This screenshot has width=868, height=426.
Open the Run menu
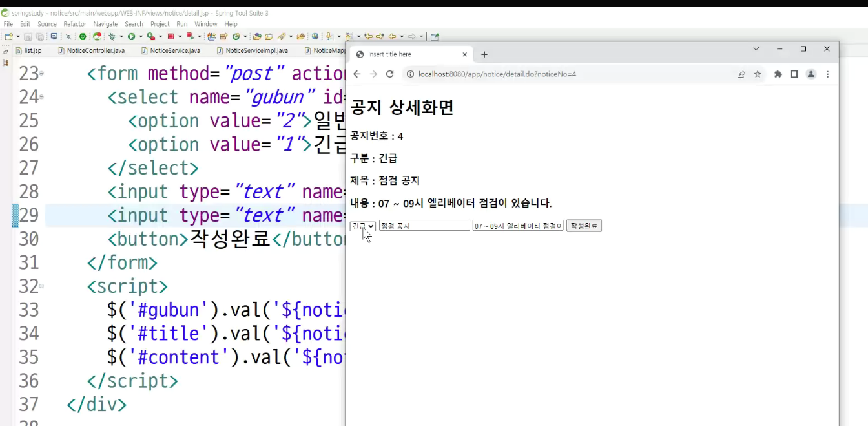[182, 24]
